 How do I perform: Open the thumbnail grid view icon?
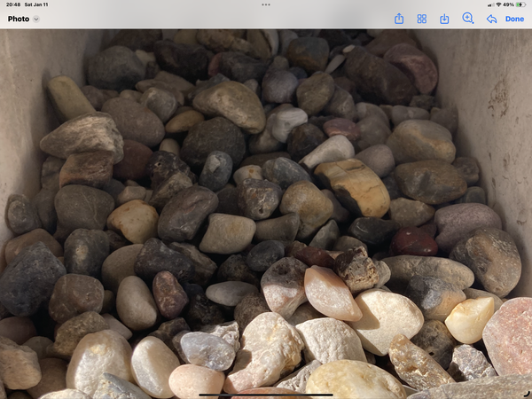[x=422, y=19]
